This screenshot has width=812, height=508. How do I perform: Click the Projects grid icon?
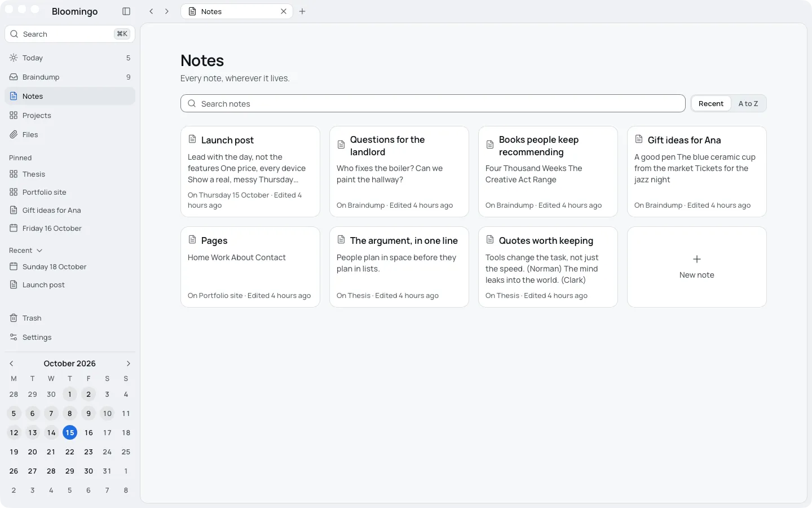tap(14, 115)
